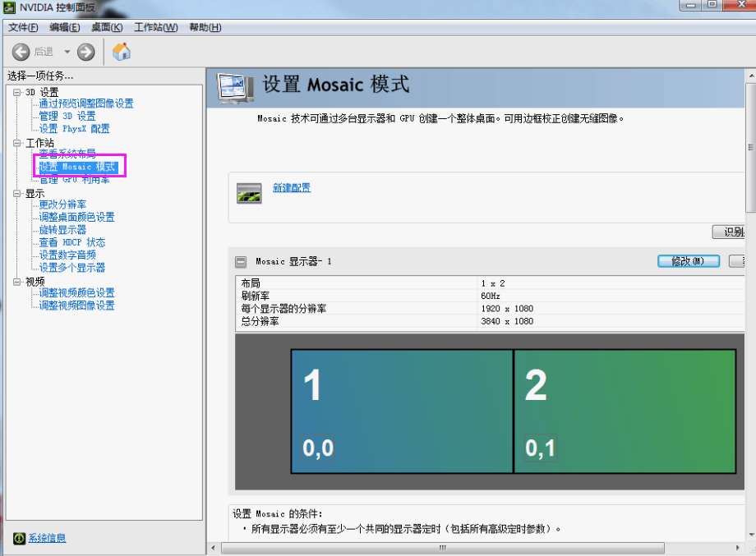Click the 系统信息 icon at bottom left

pyautogui.click(x=19, y=538)
